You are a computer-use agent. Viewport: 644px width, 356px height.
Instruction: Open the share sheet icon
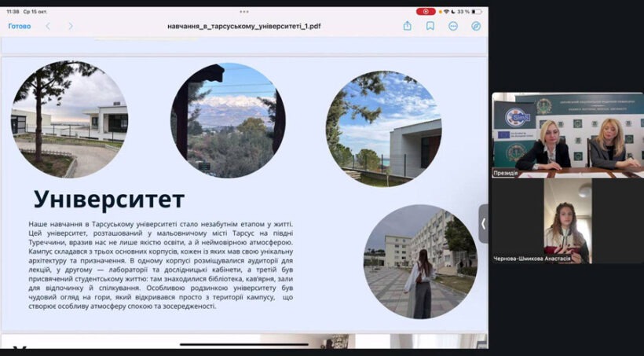click(407, 26)
